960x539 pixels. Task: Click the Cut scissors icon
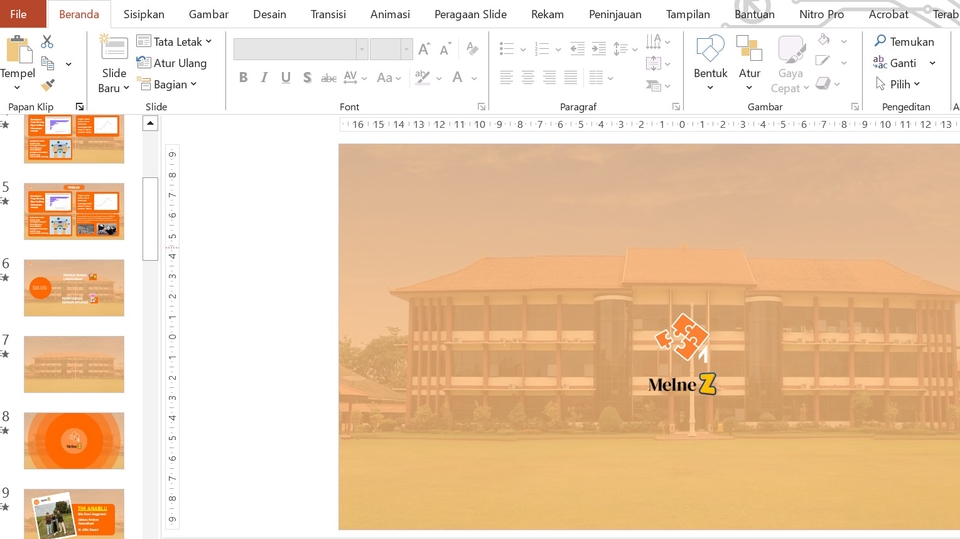pos(47,42)
